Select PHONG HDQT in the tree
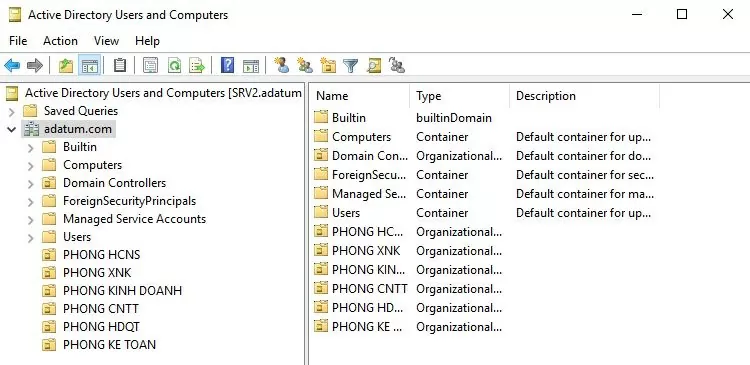 pyautogui.click(x=101, y=327)
